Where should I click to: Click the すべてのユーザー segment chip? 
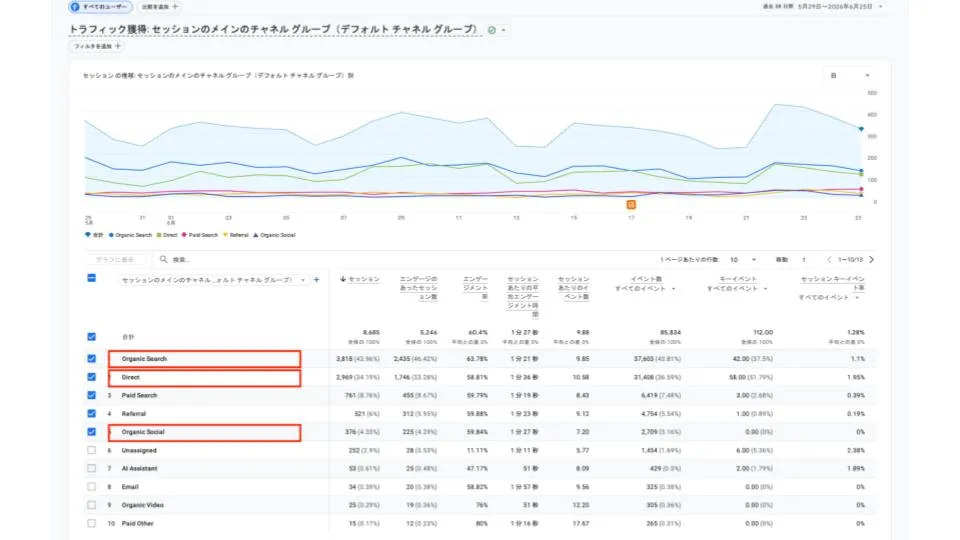[x=100, y=7]
